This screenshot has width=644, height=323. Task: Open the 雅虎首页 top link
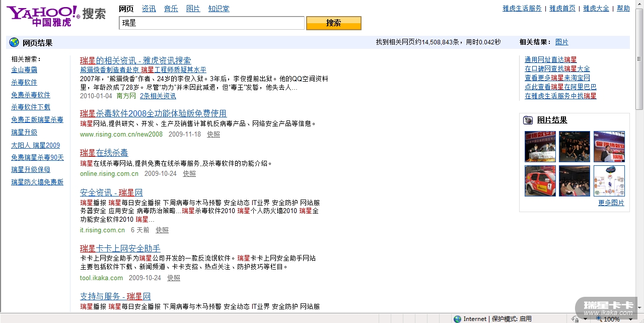562,9
